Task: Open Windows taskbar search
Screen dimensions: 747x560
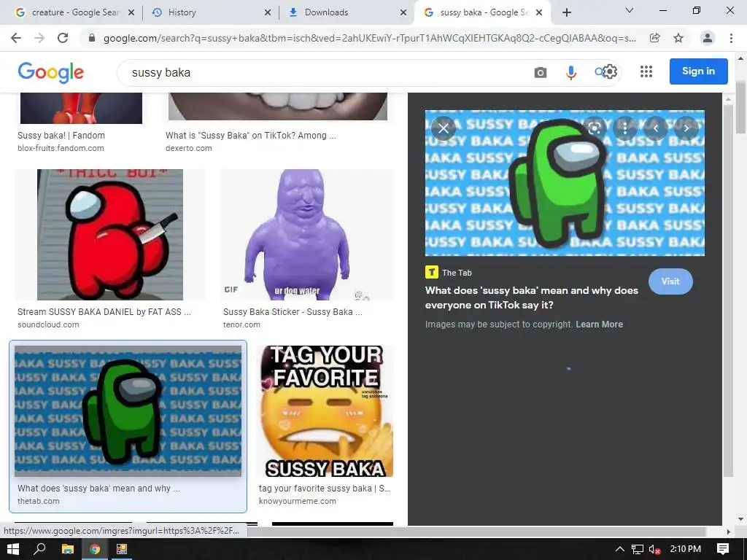Action: click(x=39, y=549)
